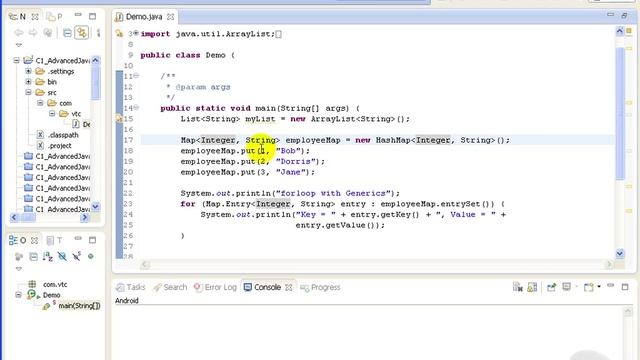640x360 pixels.
Task: Switch to the Package Explorer tab
Action: tap(54, 17)
